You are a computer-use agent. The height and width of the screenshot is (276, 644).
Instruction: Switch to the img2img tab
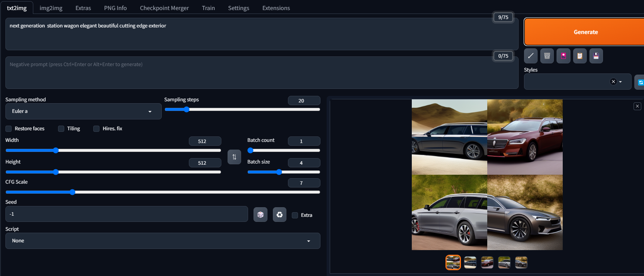pos(51,8)
